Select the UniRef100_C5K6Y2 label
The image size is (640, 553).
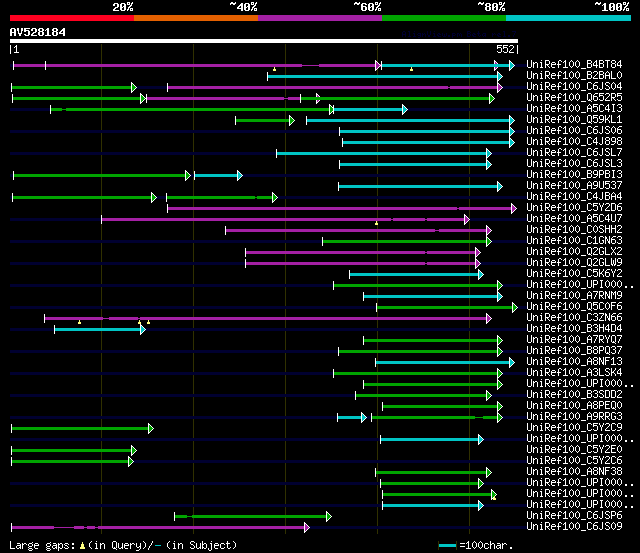[x=574, y=274]
